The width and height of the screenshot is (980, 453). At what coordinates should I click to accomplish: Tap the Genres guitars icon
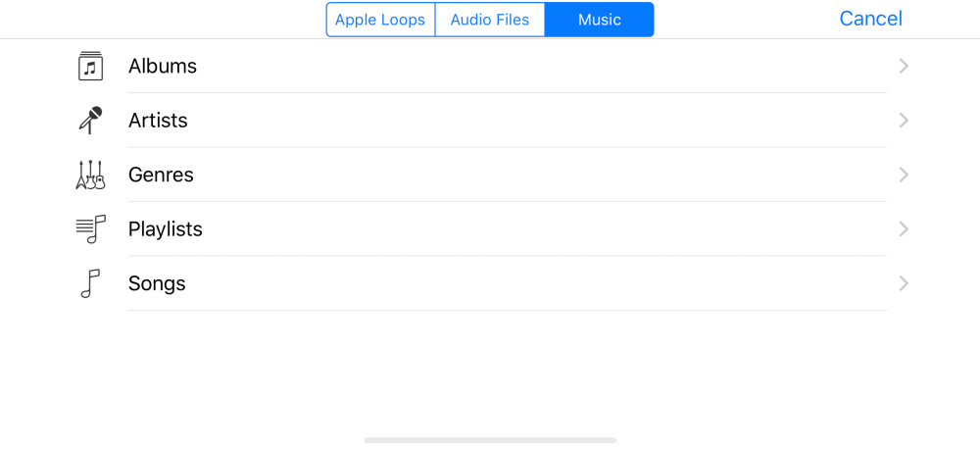pyautogui.click(x=90, y=175)
